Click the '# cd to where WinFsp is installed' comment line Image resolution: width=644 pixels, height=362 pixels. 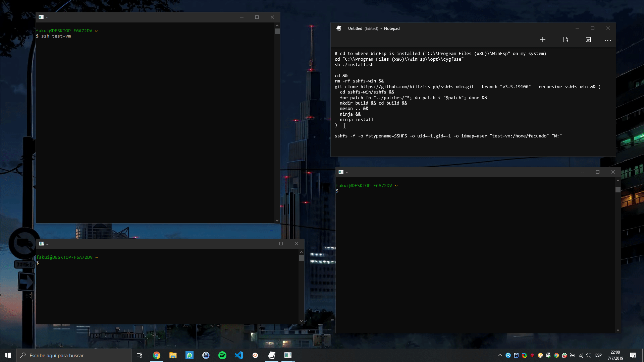coord(440,54)
